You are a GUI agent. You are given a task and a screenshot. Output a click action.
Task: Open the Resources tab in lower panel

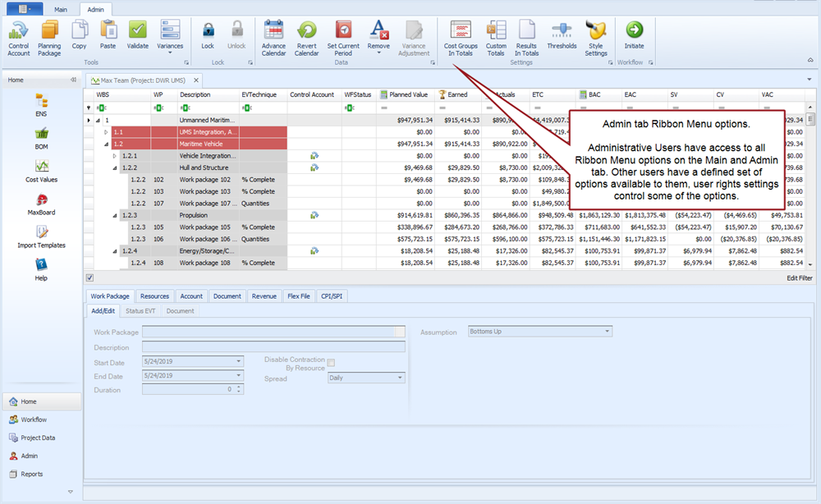[154, 296]
